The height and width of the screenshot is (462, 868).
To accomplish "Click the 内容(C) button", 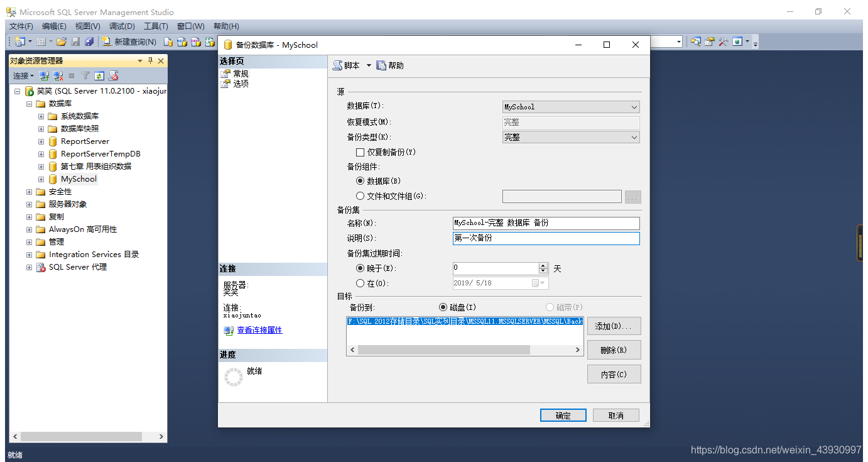I will pos(614,374).
